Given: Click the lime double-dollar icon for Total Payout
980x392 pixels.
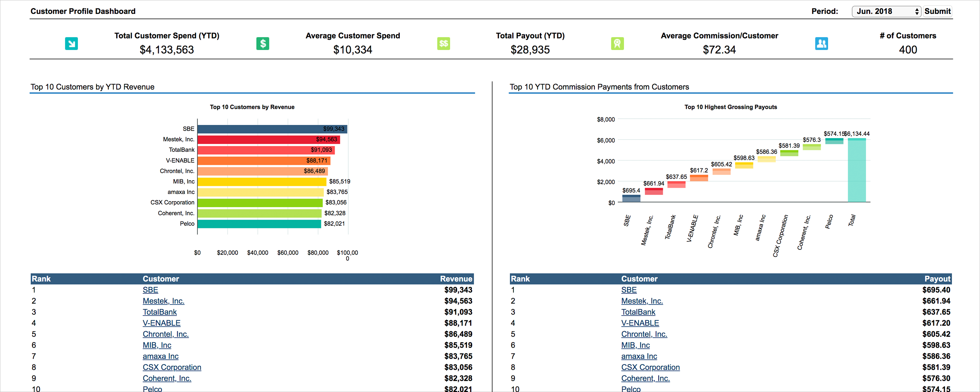Looking at the screenshot, I should click(444, 44).
